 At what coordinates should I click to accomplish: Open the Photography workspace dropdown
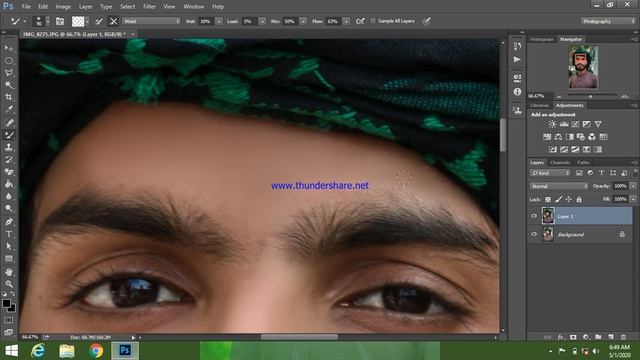pos(608,21)
